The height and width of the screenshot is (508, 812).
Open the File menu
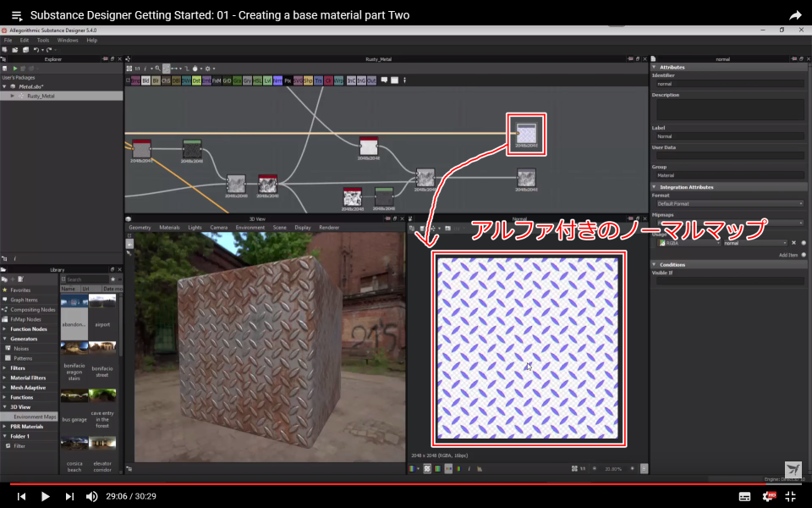pos(8,40)
